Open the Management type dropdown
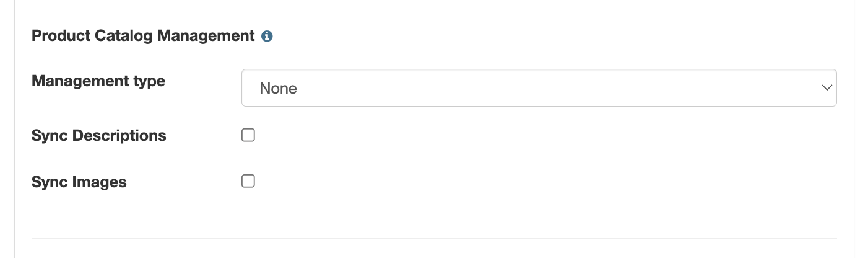The height and width of the screenshot is (258, 868). [539, 88]
